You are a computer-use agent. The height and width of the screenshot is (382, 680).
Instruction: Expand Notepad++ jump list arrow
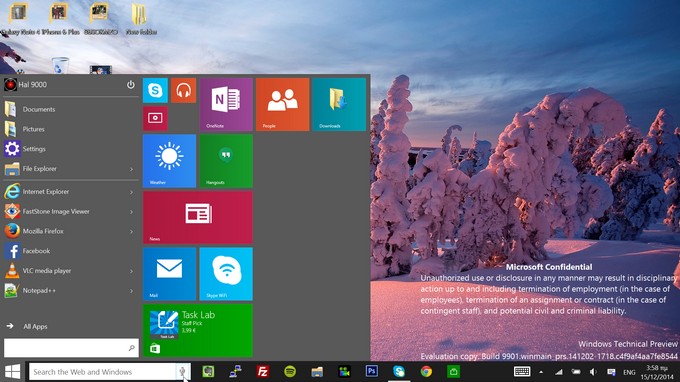click(x=131, y=291)
